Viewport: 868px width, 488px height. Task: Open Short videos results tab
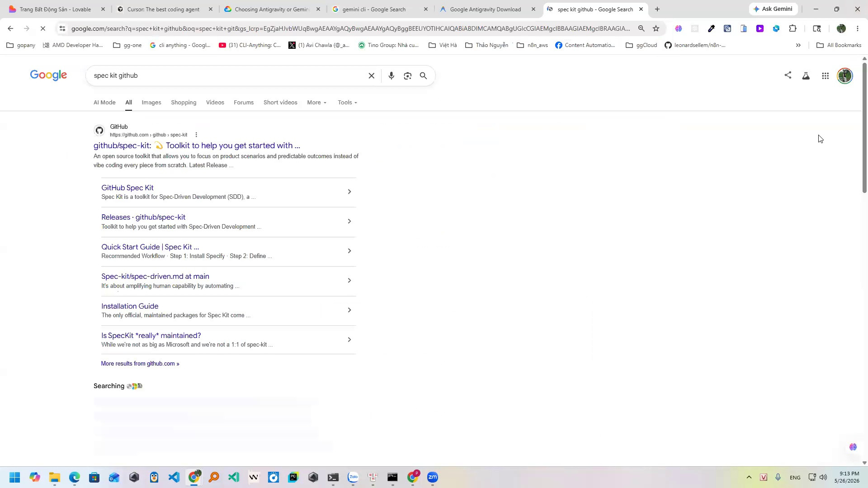(x=280, y=103)
